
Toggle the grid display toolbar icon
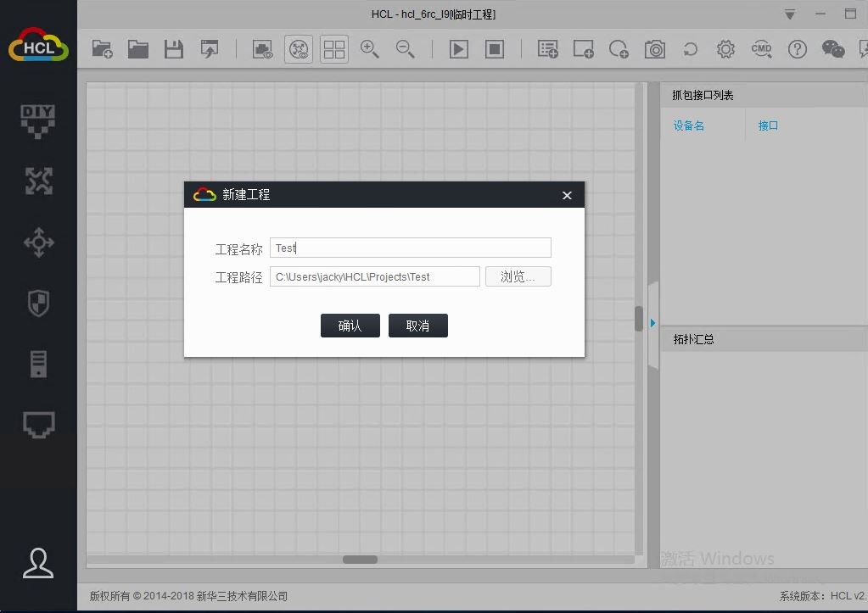334,49
